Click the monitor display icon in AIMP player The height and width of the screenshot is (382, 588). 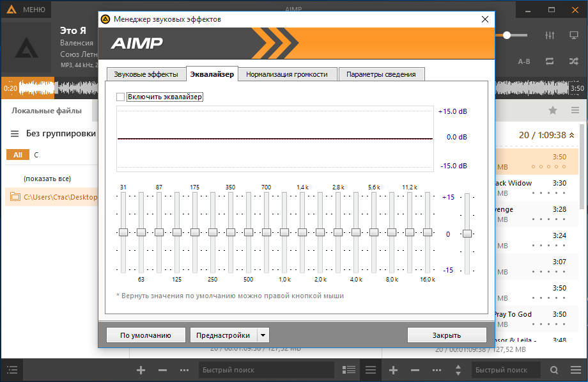[574, 35]
